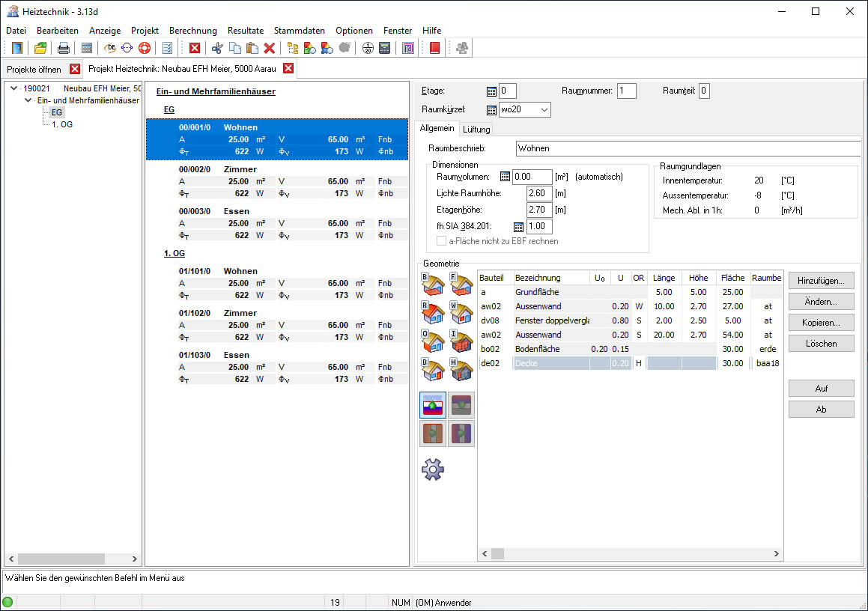
Task: Click the copy icon in toolbar
Action: (234, 48)
